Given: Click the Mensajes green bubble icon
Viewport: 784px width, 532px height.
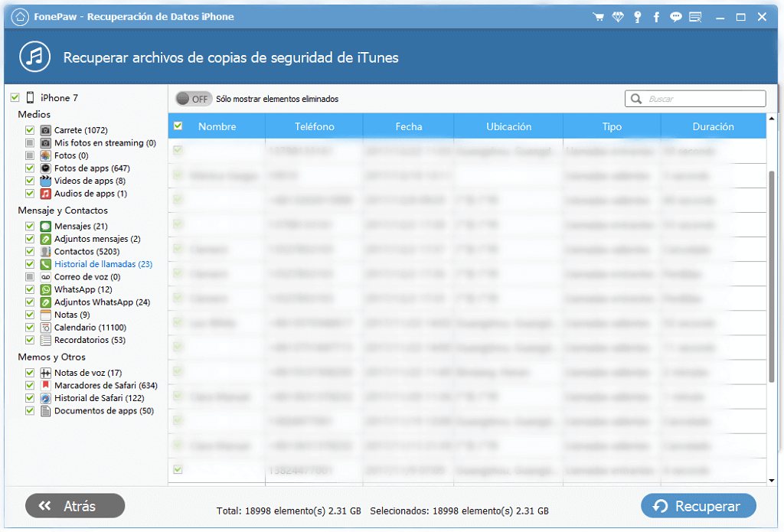Looking at the screenshot, I should coord(45,226).
